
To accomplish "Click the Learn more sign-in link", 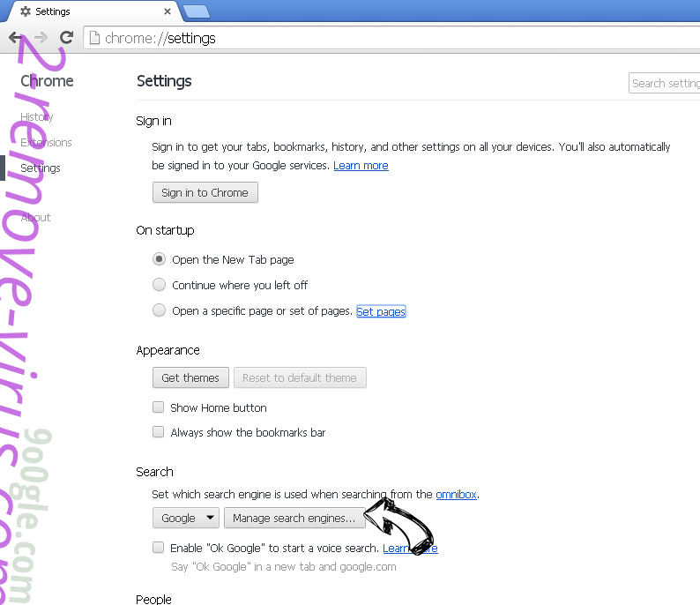I will [361, 166].
